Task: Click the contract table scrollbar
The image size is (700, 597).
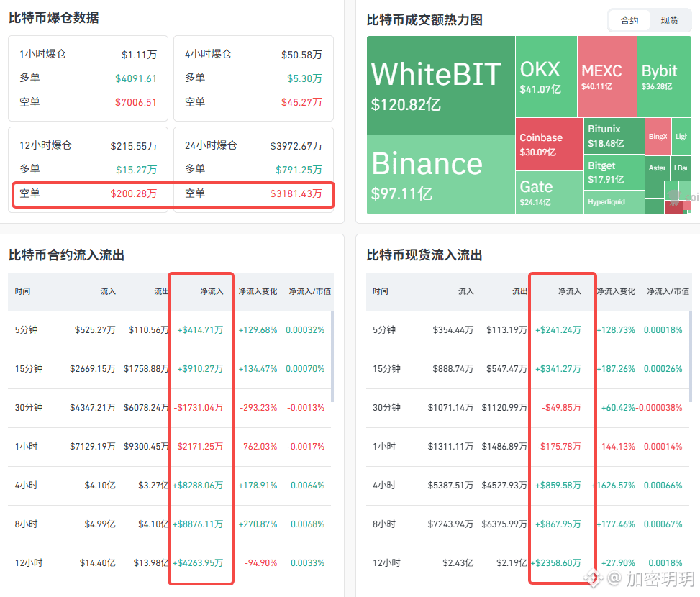Action: tap(332, 356)
